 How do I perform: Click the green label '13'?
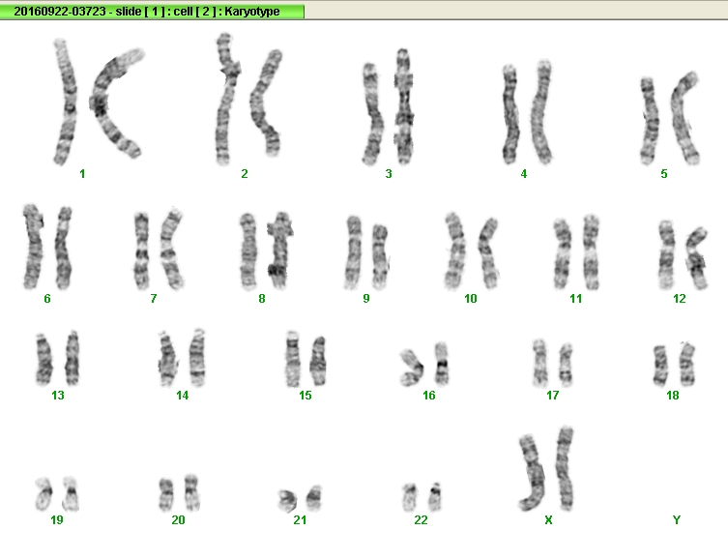[58, 396]
